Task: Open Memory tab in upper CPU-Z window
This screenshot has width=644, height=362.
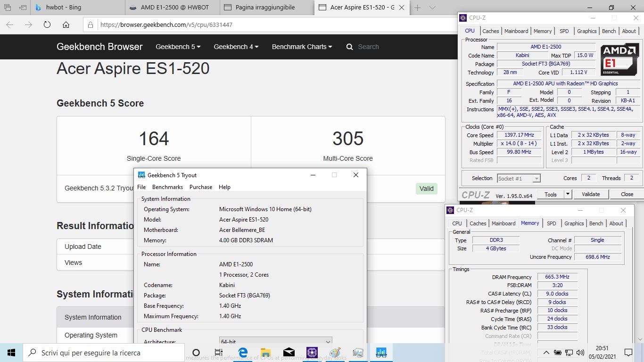Action: coord(543,31)
